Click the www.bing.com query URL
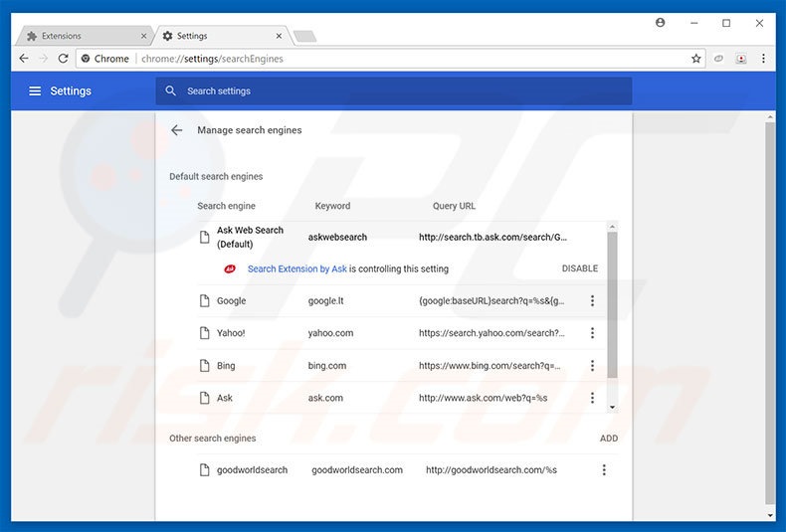This screenshot has height=532, width=786. (490, 366)
